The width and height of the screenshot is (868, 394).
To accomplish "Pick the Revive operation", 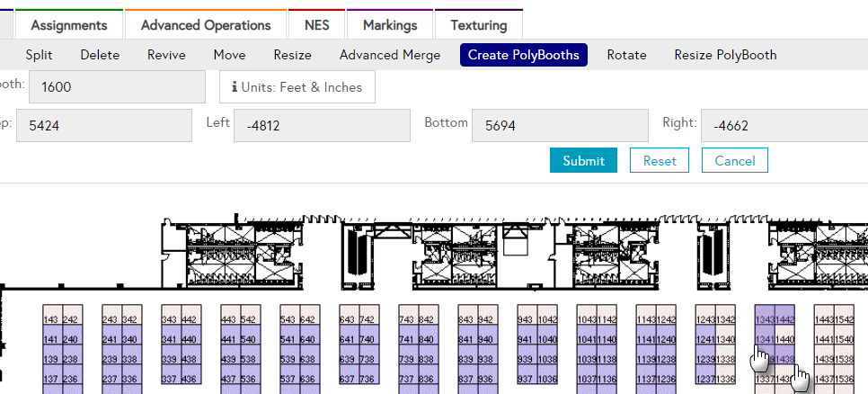I will 166,55.
